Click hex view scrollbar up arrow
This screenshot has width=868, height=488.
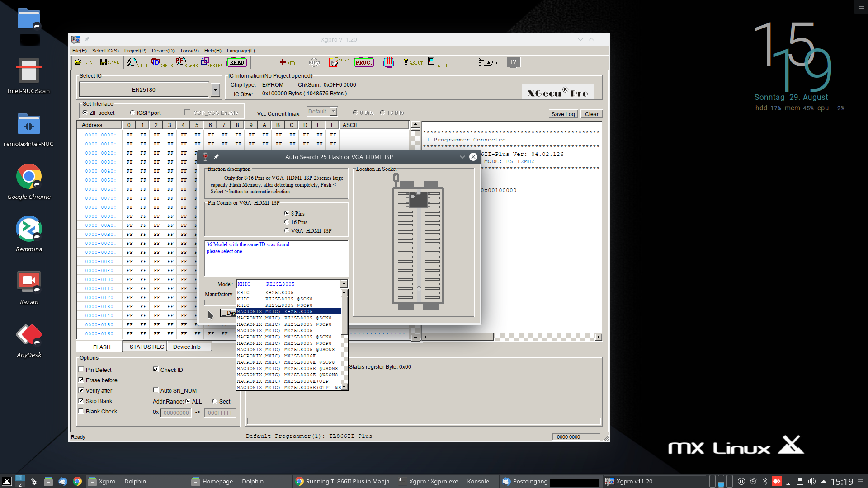click(415, 124)
